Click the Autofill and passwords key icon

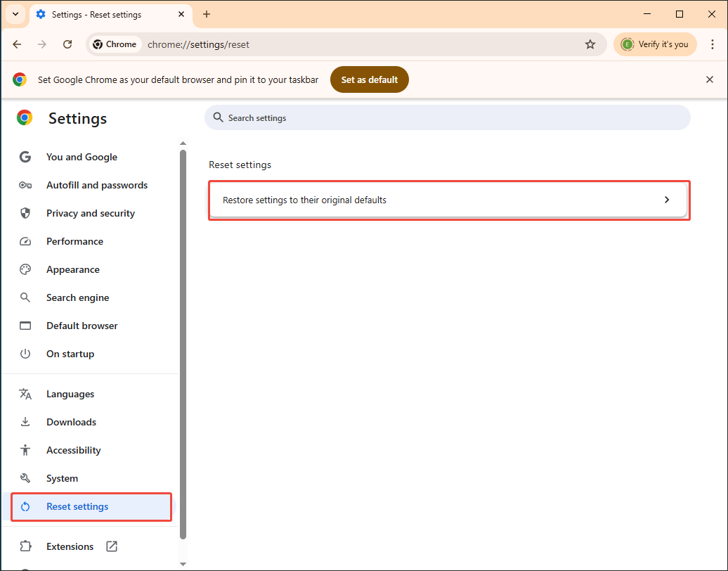(25, 185)
